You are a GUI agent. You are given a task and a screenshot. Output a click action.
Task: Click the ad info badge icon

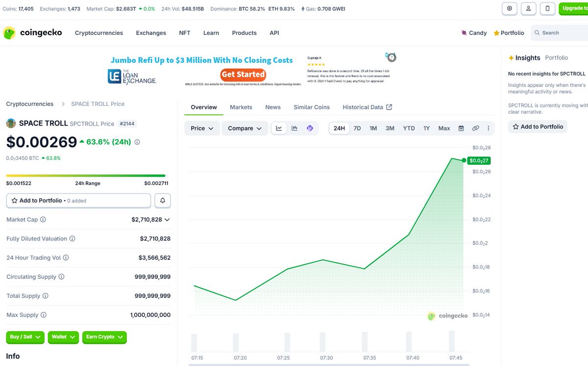coord(391,57)
